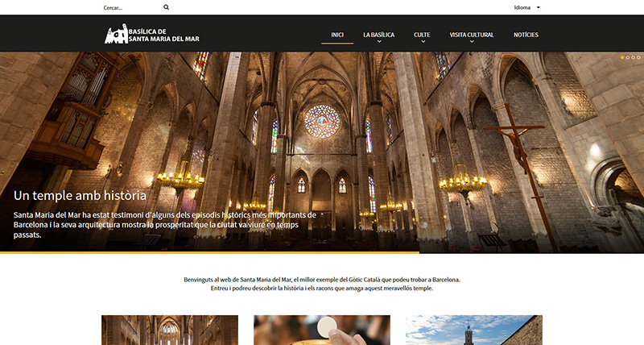The width and height of the screenshot is (644, 345).
Task: Expand the Culte menu
Action: pyautogui.click(x=422, y=36)
